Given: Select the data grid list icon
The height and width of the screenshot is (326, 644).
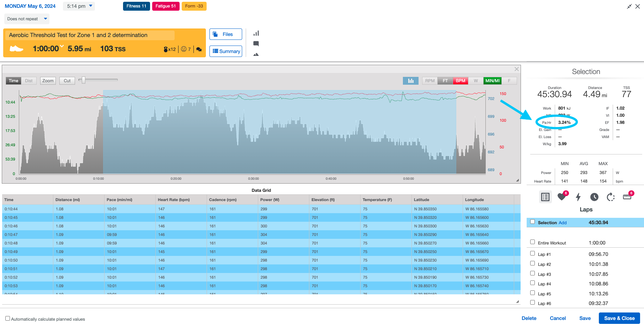Looking at the screenshot, I should click(x=545, y=197).
